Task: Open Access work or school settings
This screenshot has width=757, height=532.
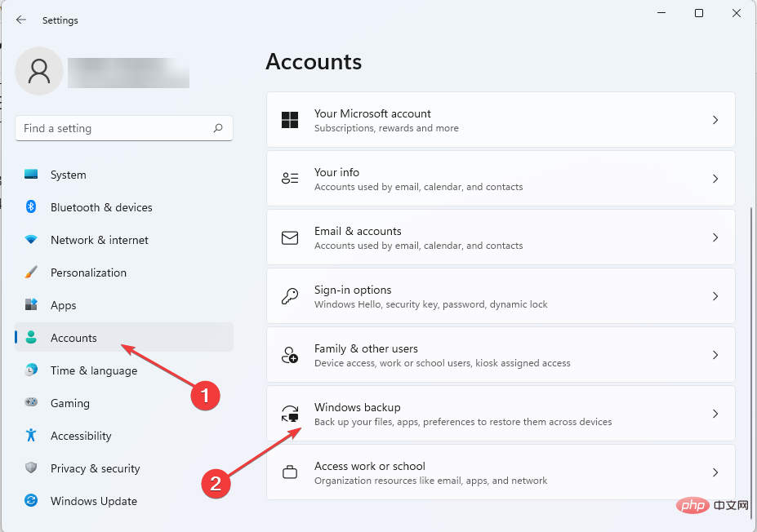Action: [x=501, y=472]
